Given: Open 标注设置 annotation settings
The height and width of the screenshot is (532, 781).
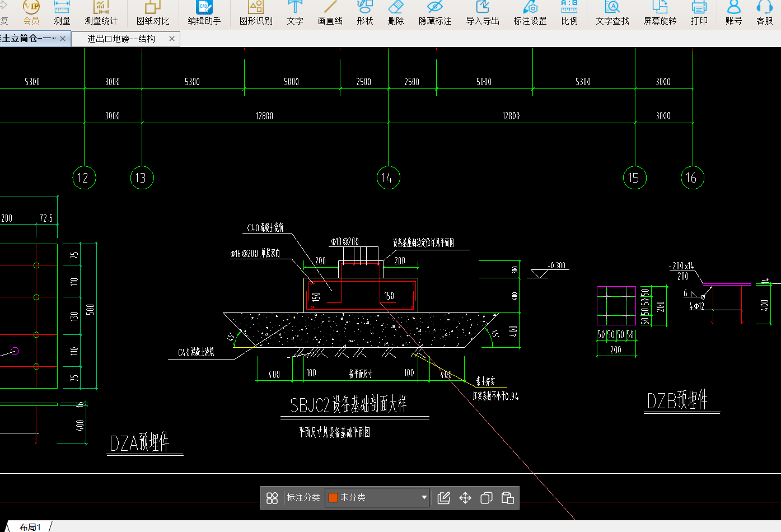Looking at the screenshot, I should [x=530, y=13].
